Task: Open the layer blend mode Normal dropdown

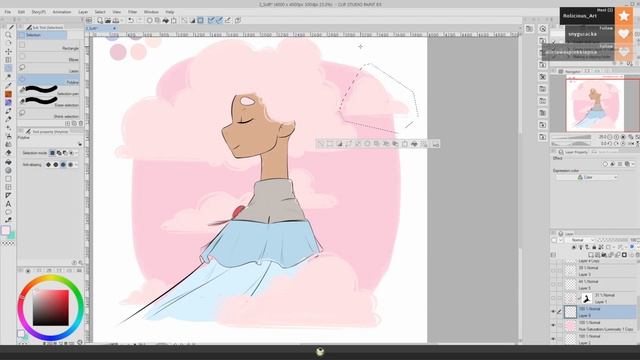Action: tap(580, 240)
